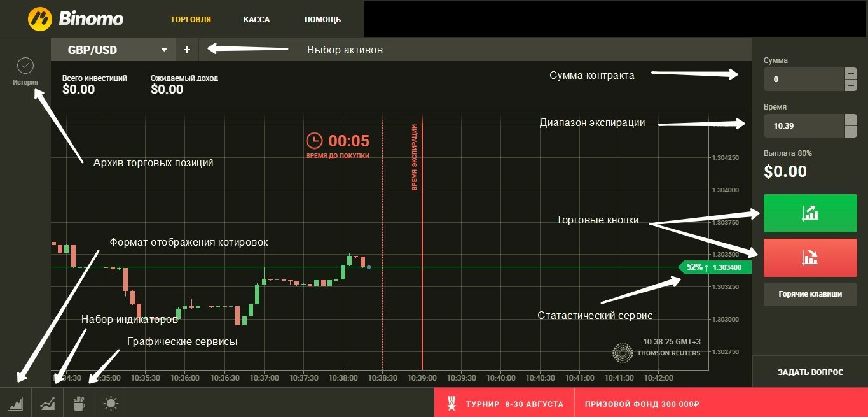Click the red Put trade button
This screenshot has height=417, width=868.
(810, 257)
